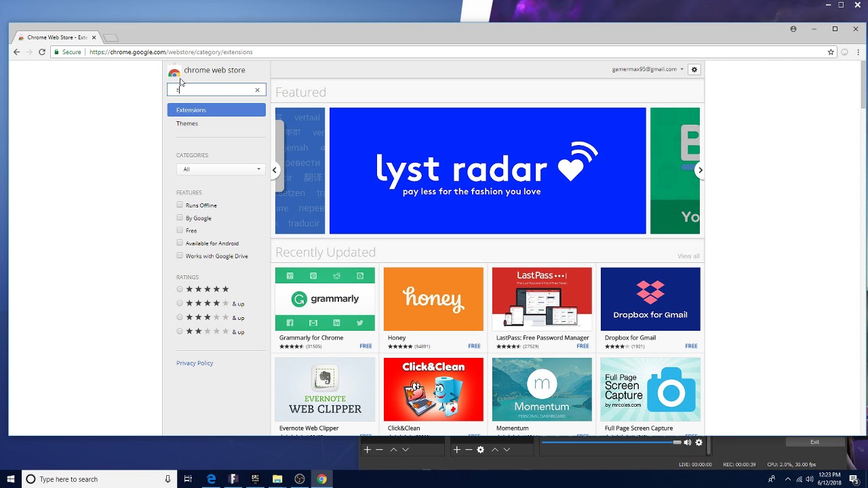The width and height of the screenshot is (868, 488).
Task: Open a new Chrome tab
Action: click(111, 37)
